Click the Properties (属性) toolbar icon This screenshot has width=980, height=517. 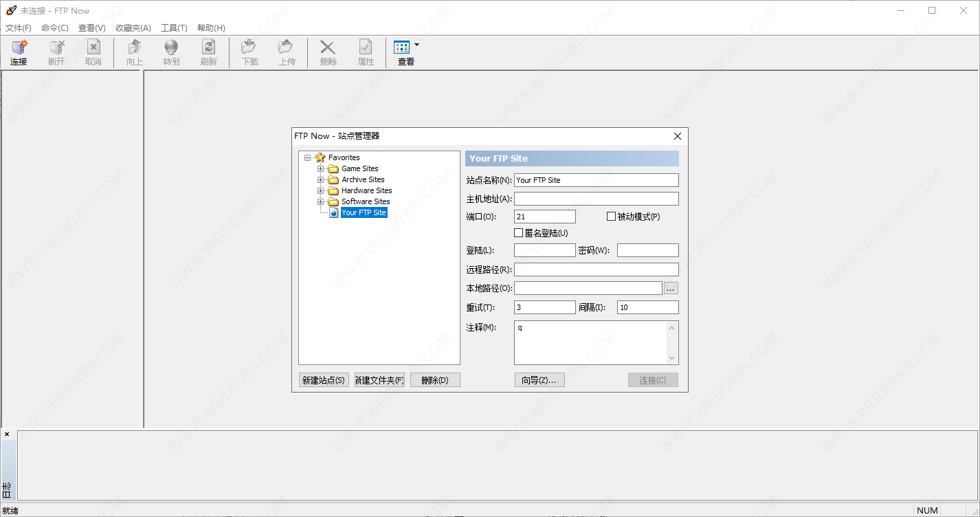(366, 47)
